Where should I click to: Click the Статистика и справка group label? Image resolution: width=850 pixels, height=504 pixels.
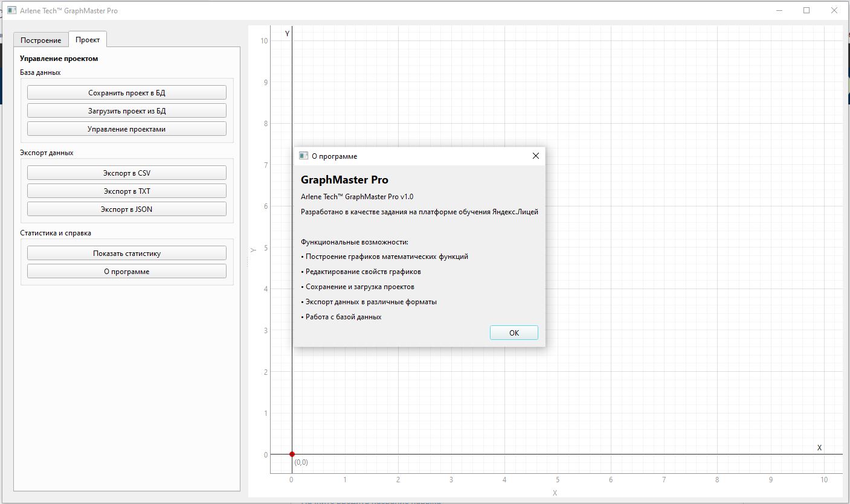(56, 233)
